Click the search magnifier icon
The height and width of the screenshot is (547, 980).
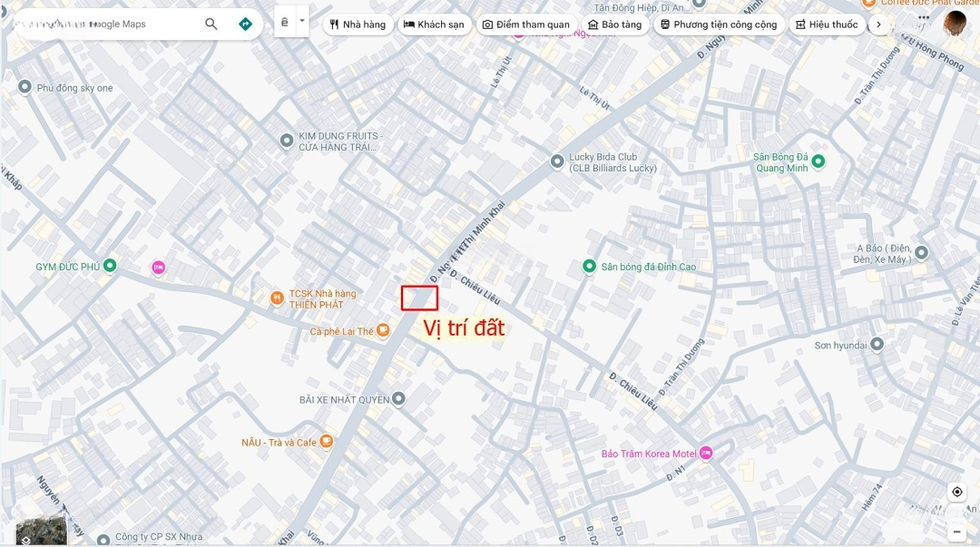211,24
